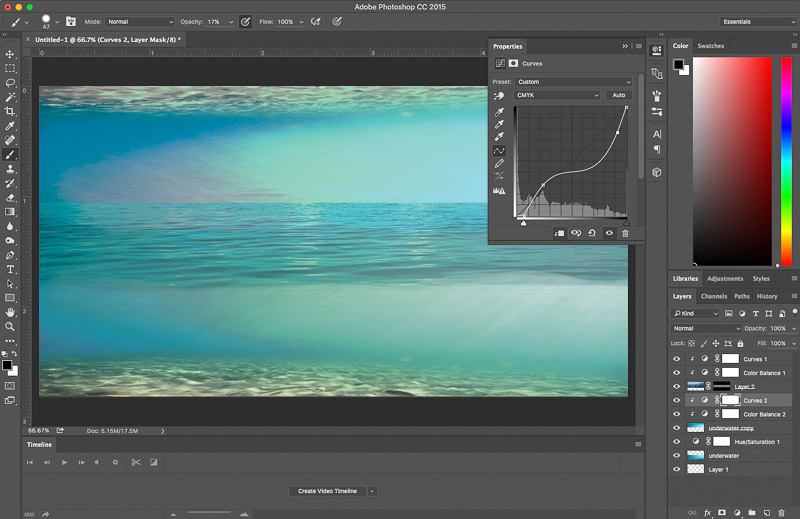Select the Gradient tool
This screenshot has width=800, height=519.
tap(10, 212)
